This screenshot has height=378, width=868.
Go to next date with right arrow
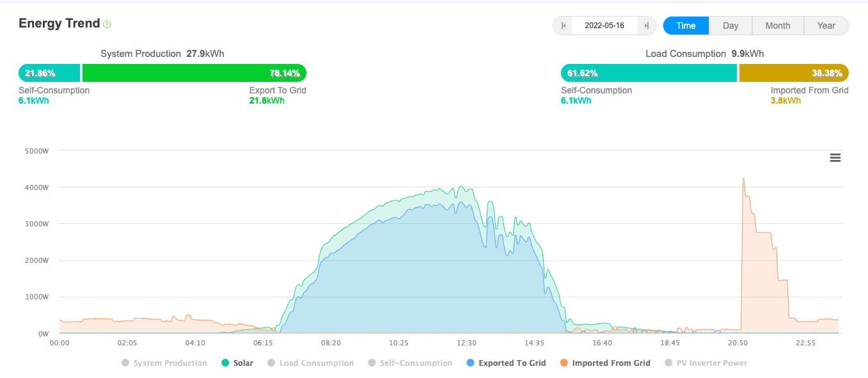(647, 26)
